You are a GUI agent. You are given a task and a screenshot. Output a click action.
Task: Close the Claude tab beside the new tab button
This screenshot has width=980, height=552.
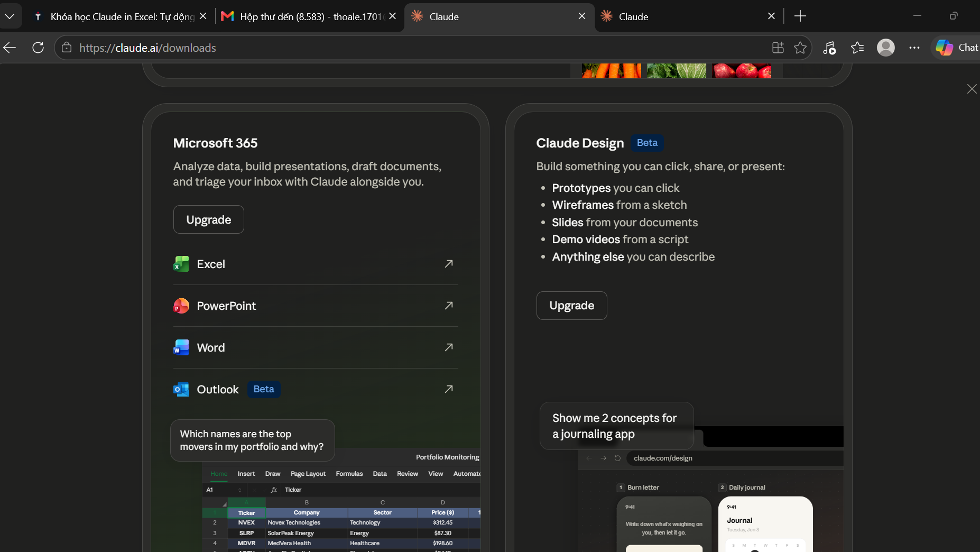click(771, 16)
